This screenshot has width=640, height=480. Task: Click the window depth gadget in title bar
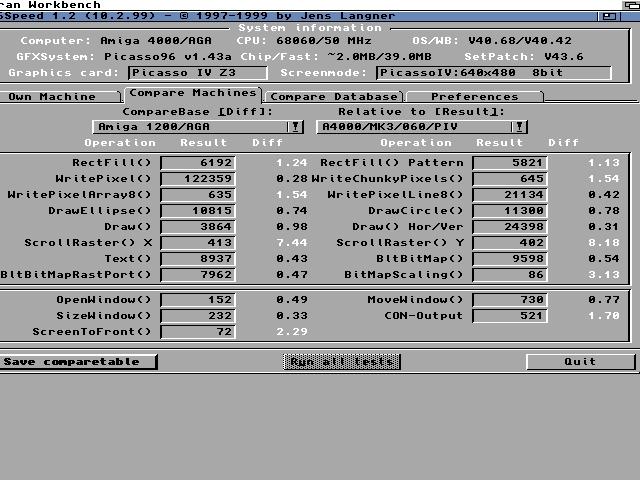coord(609,16)
